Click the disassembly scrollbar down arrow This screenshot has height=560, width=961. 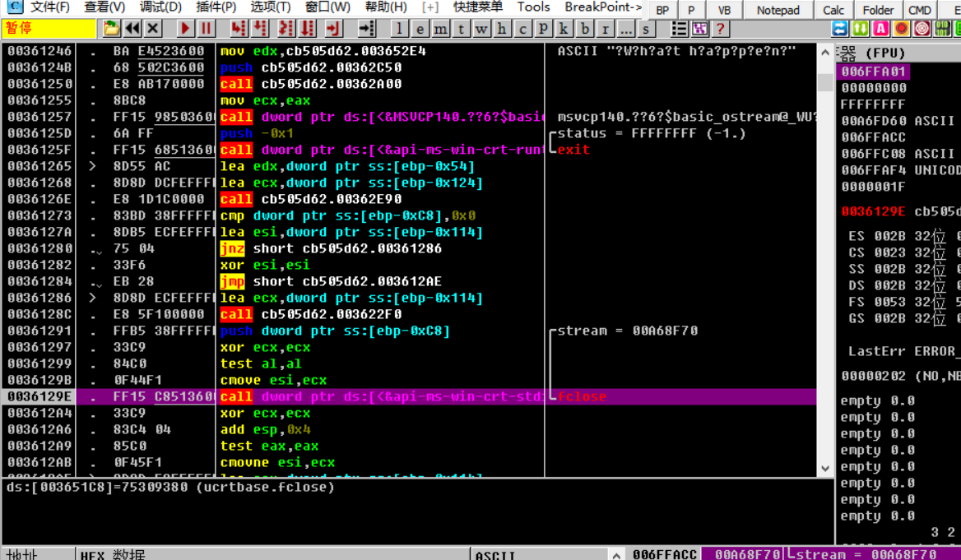[x=826, y=469]
